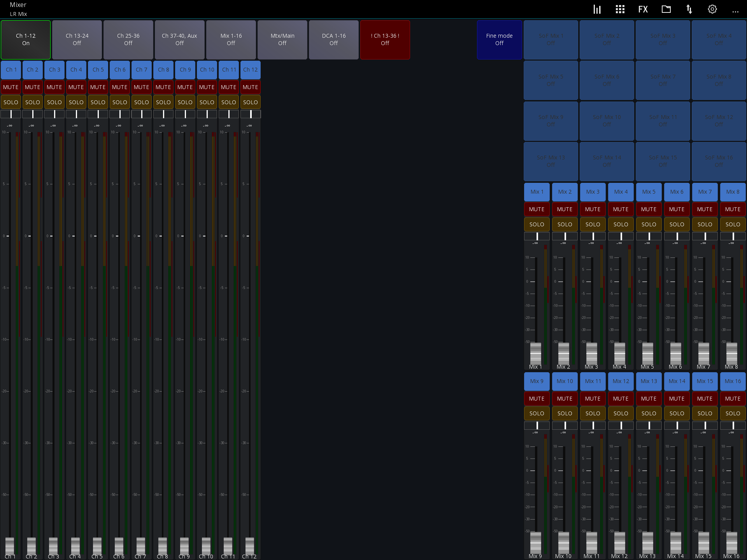Select the Mix 1-16 bank button
This screenshot has height=560, width=747.
pos(231,39)
